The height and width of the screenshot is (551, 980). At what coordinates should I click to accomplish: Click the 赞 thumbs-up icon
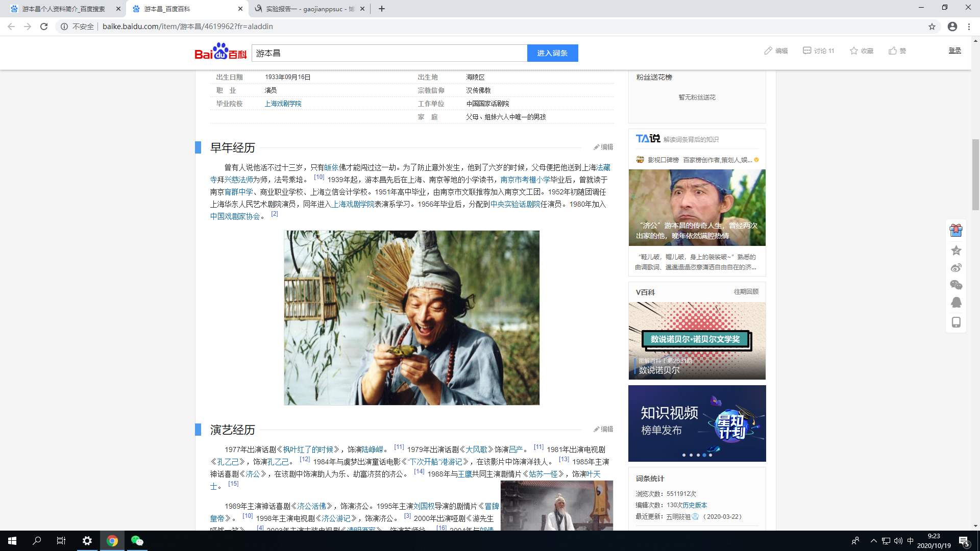pos(893,51)
